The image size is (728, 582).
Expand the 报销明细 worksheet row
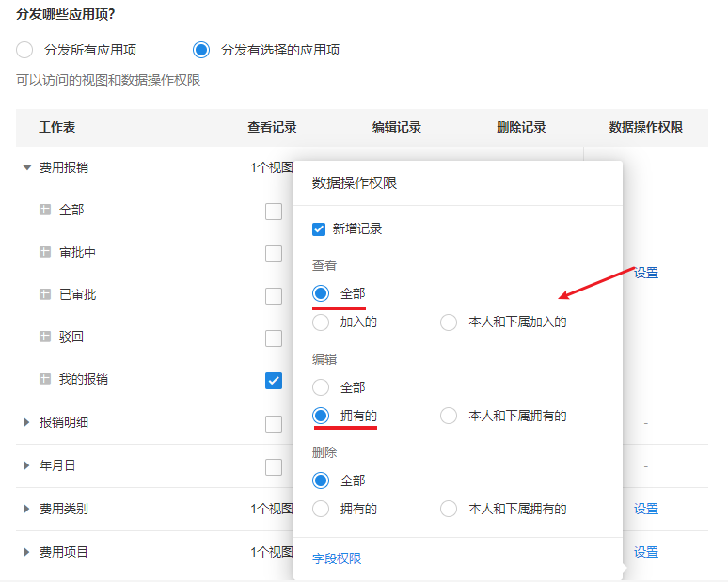(x=27, y=423)
